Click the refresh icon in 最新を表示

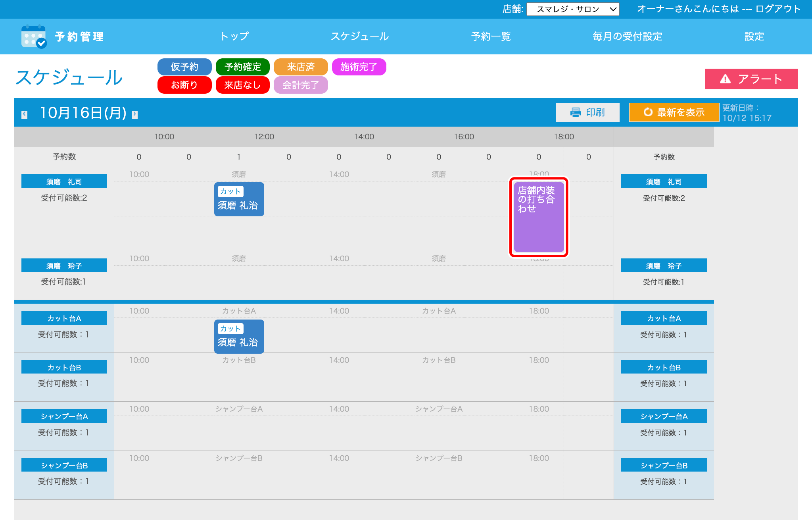point(648,112)
